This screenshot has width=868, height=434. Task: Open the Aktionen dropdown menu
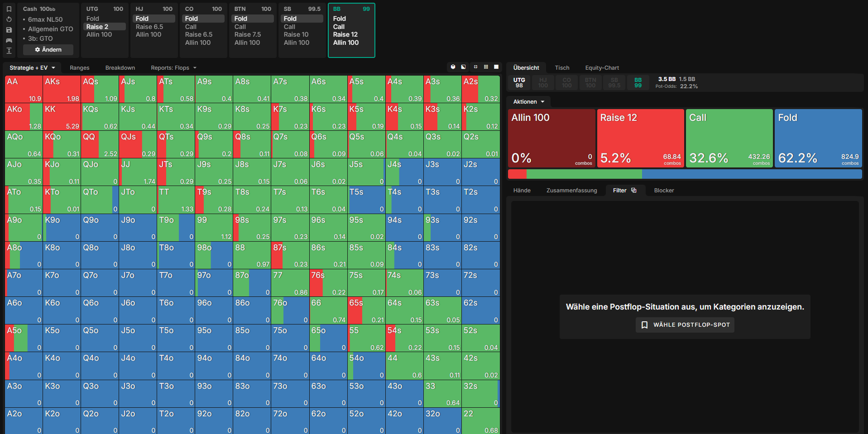(x=529, y=102)
